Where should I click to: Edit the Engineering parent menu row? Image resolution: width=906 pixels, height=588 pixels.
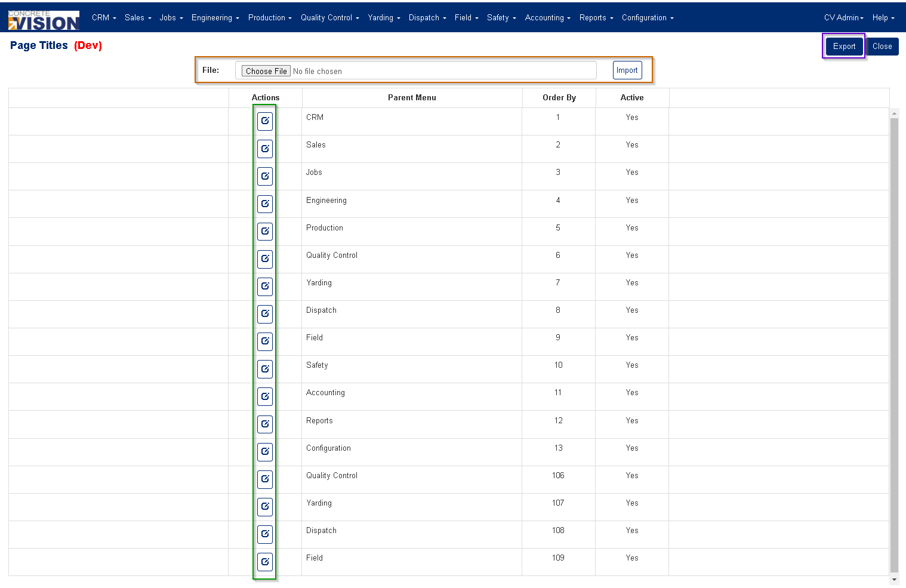pyautogui.click(x=265, y=204)
